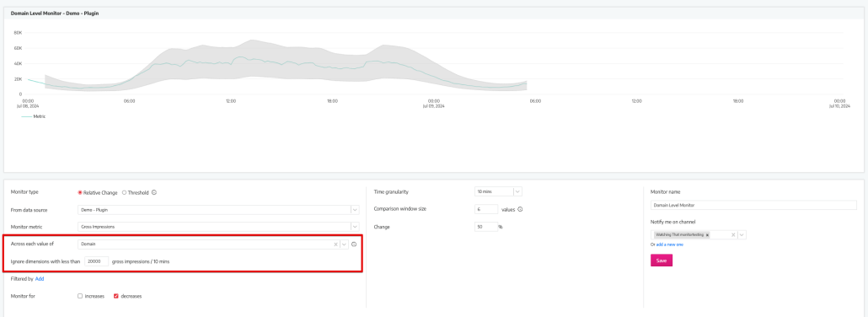This screenshot has width=868, height=317.
Task: Click the 20000 minimum impressions field
Action: (x=96, y=261)
